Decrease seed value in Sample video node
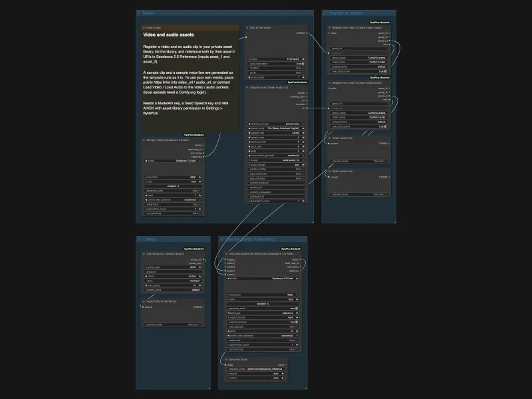The height and width of the screenshot is (399, 532). point(146,195)
